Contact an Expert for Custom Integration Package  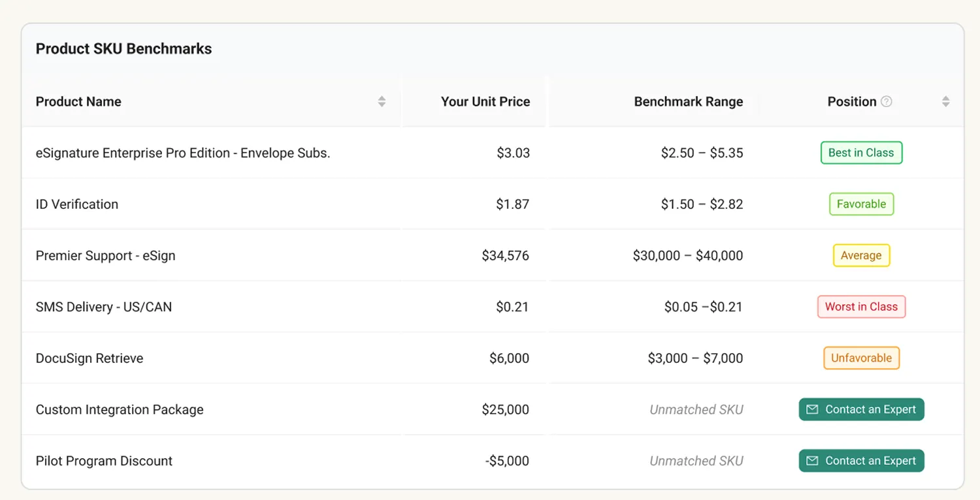coord(861,410)
